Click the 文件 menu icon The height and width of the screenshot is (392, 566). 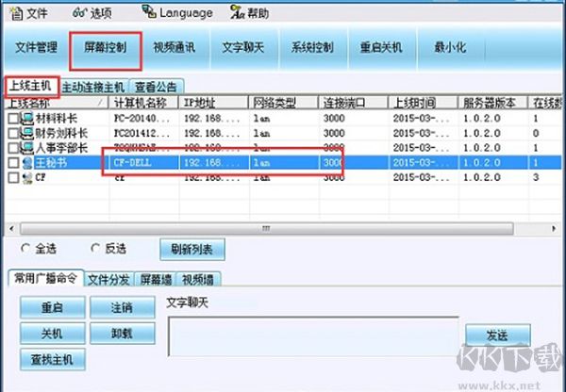pos(15,13)
